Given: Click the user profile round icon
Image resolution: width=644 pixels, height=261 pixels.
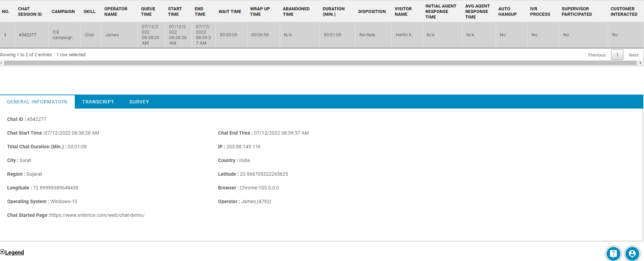Looking at the screenshot, I should (x=632, y=254).
